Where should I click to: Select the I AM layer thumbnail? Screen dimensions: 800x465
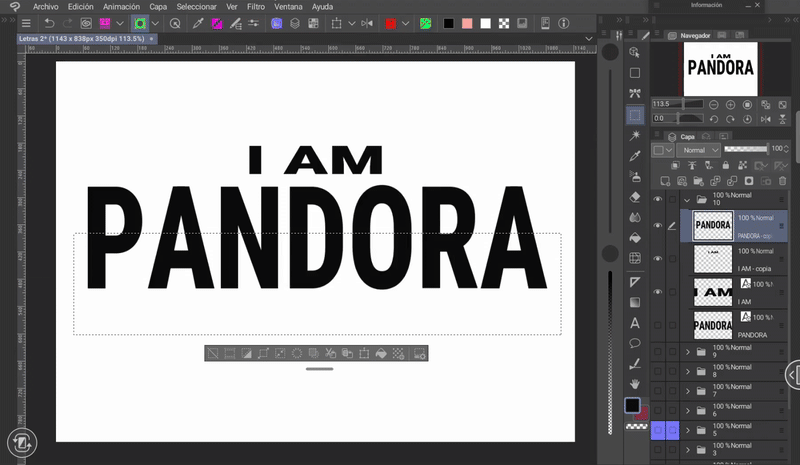(712, 292)
